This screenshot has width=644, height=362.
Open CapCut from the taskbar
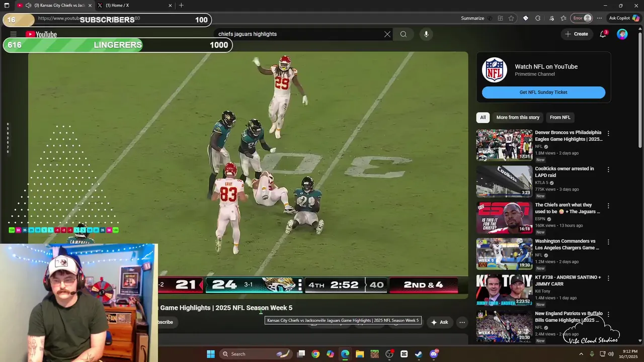(x=404, y=354)
